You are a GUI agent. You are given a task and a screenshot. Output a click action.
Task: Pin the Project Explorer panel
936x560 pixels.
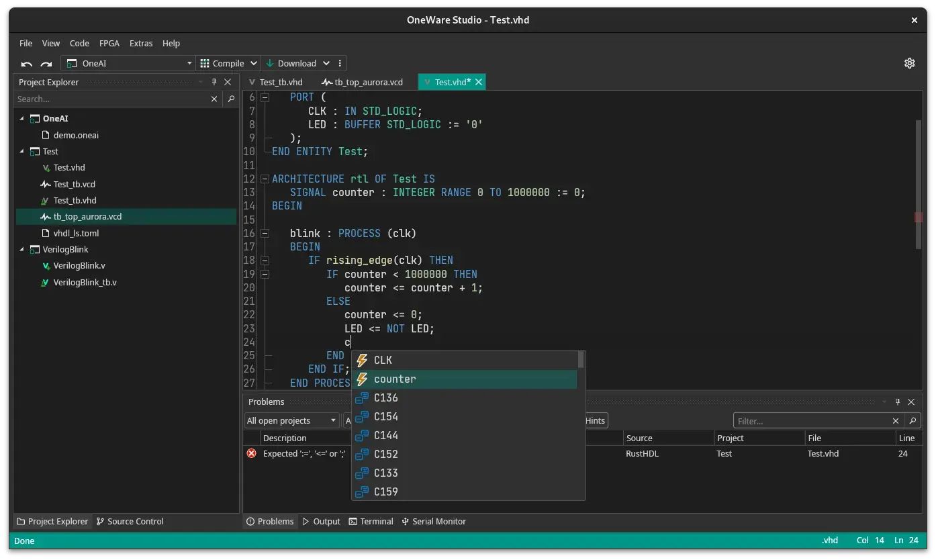point(214,82)
